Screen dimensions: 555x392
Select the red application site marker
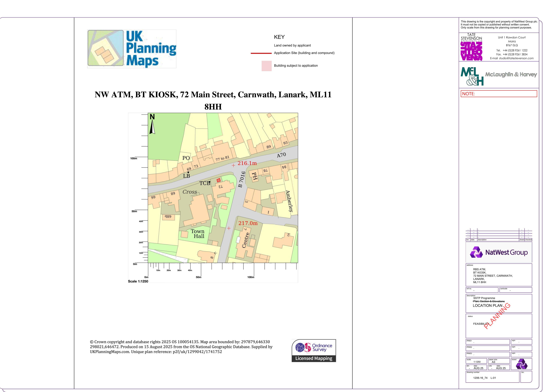click(219, 180)
